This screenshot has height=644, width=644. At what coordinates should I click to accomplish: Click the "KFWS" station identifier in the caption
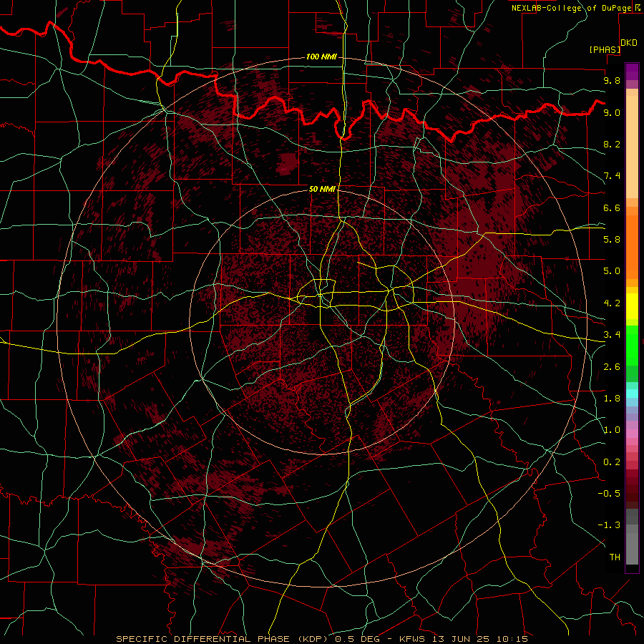pyautogui.click(x=414, y=639)
